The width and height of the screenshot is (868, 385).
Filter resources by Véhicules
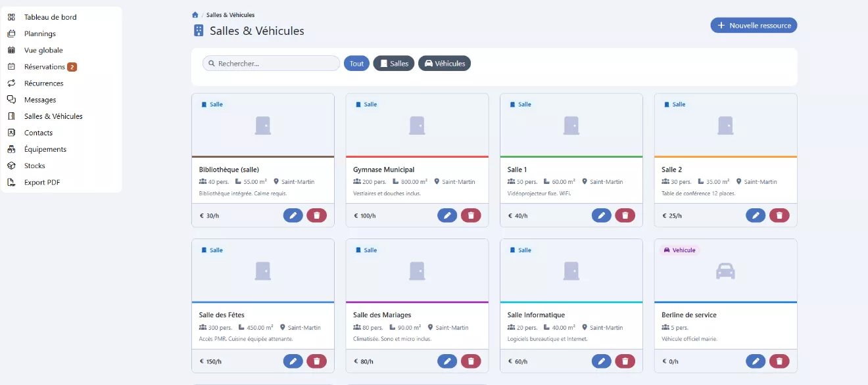(x=445, y=64)
